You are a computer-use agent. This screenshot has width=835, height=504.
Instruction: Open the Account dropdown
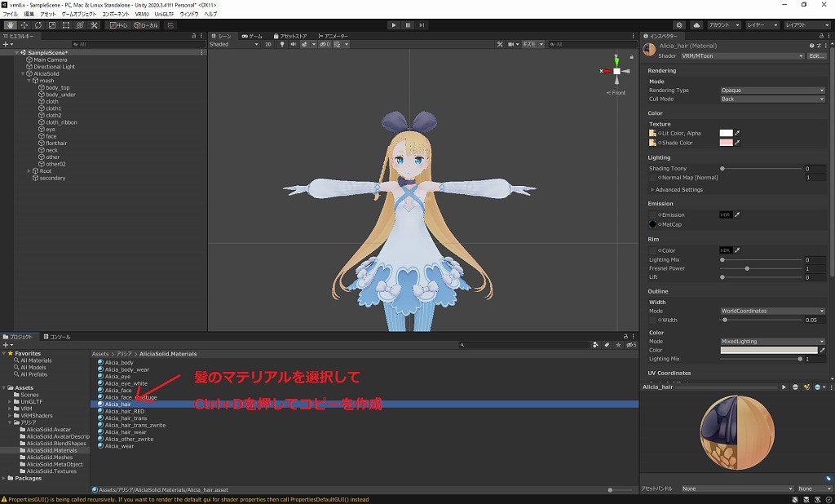(724, 25)
